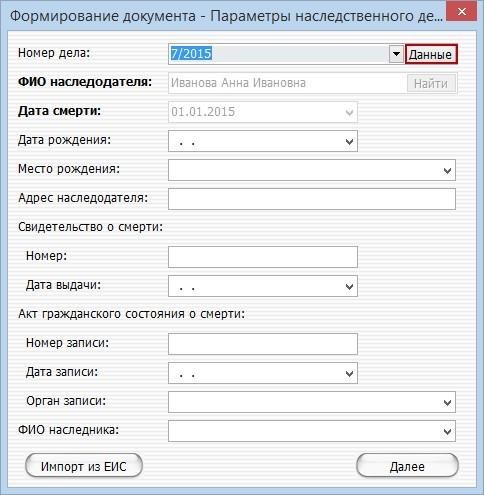Click inside the ФИО наследника field

tap(304, 431)
